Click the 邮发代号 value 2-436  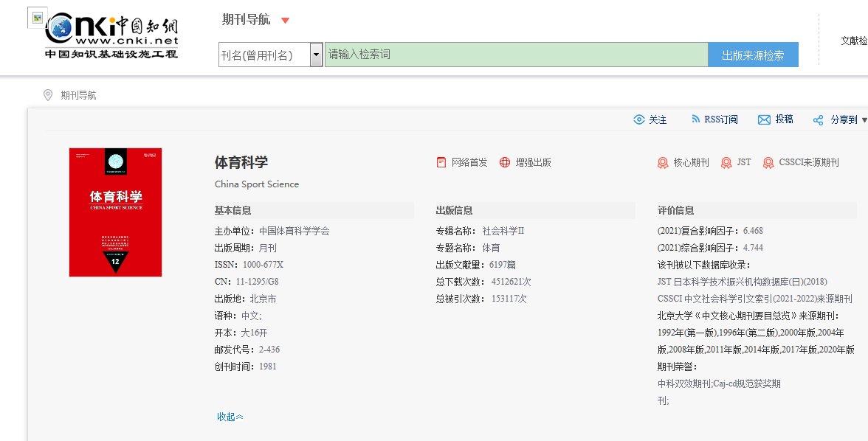[269, 350]
